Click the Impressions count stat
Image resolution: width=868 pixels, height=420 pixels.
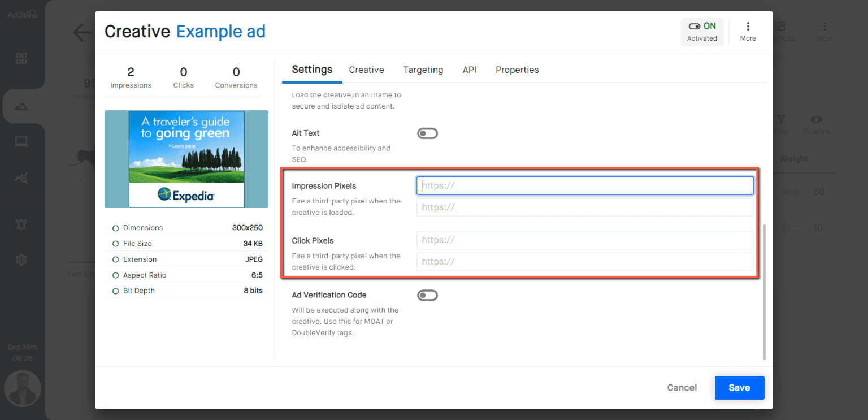[131, 77]
